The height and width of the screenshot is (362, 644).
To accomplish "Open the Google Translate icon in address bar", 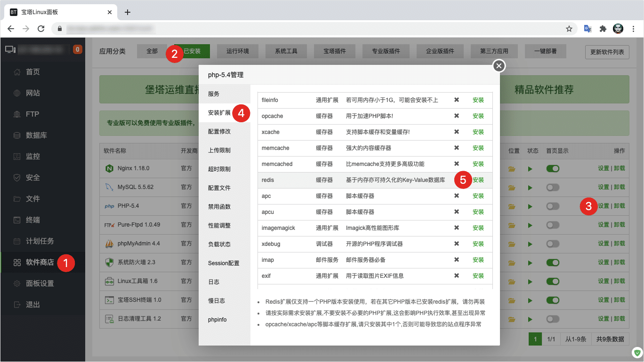I will [588, 29].
